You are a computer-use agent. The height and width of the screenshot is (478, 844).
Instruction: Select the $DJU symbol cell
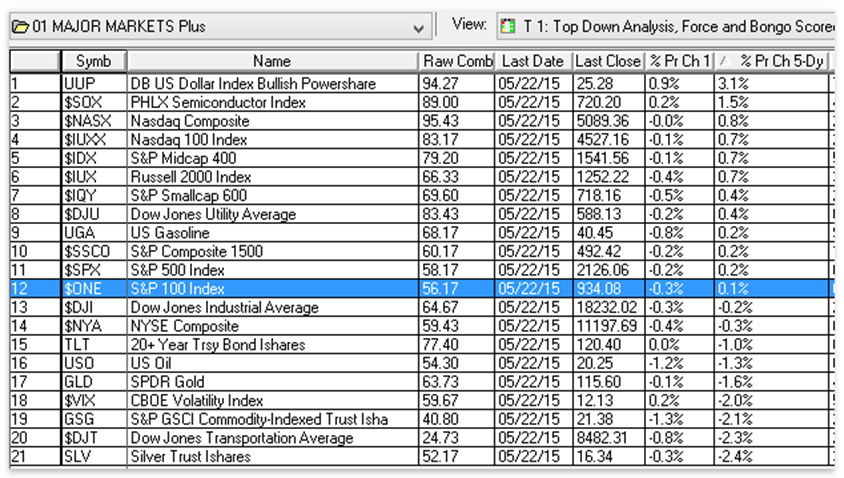point(94,214)
